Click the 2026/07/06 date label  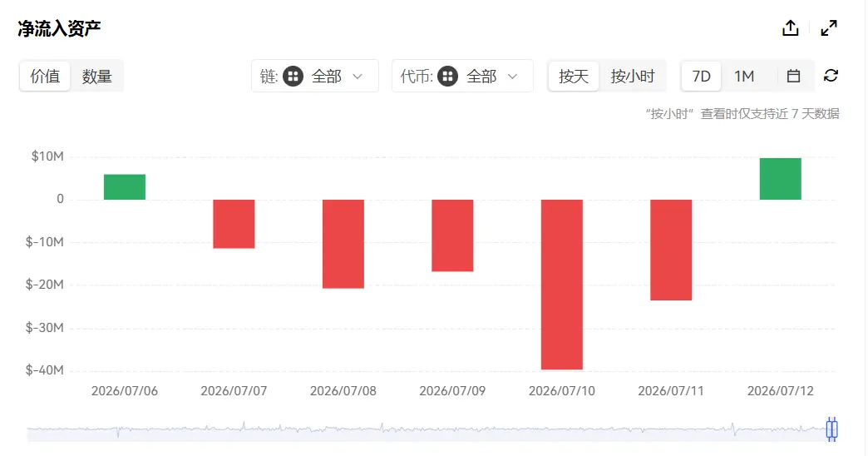coord(125,390)
